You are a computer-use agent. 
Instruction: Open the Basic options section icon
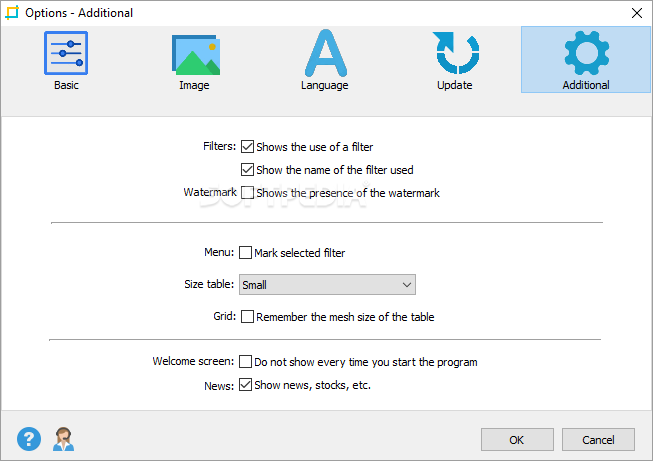click(x=66, y=53)
